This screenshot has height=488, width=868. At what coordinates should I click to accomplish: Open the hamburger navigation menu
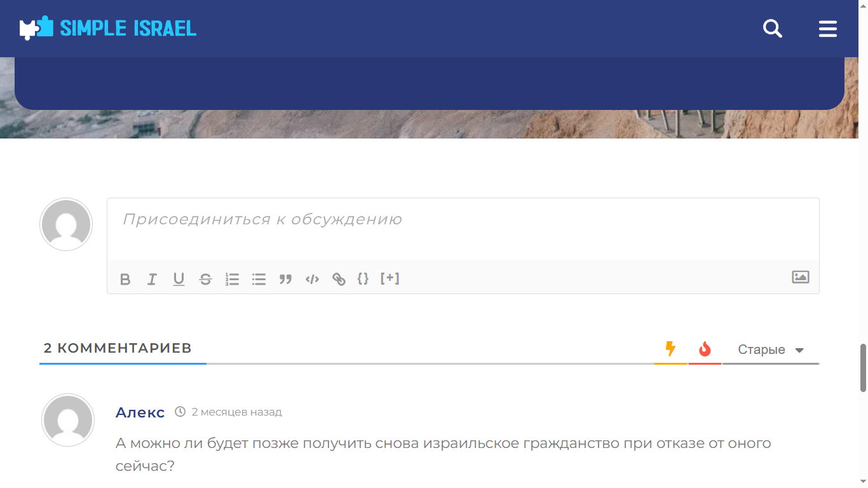[827, 29]
